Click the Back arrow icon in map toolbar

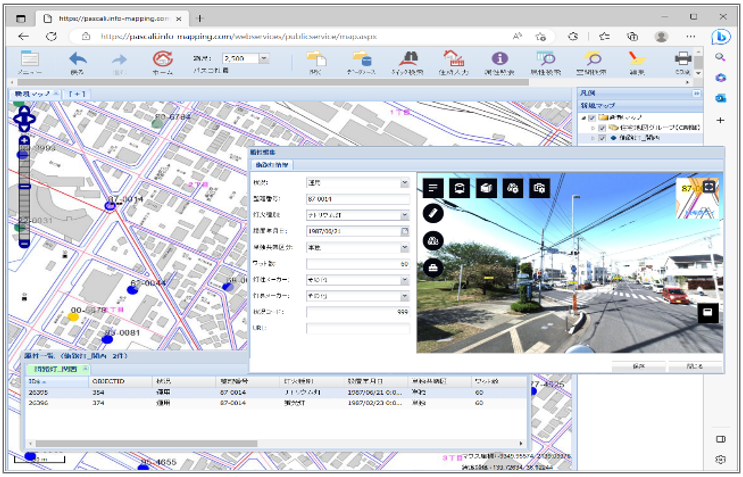pos(77,60)
